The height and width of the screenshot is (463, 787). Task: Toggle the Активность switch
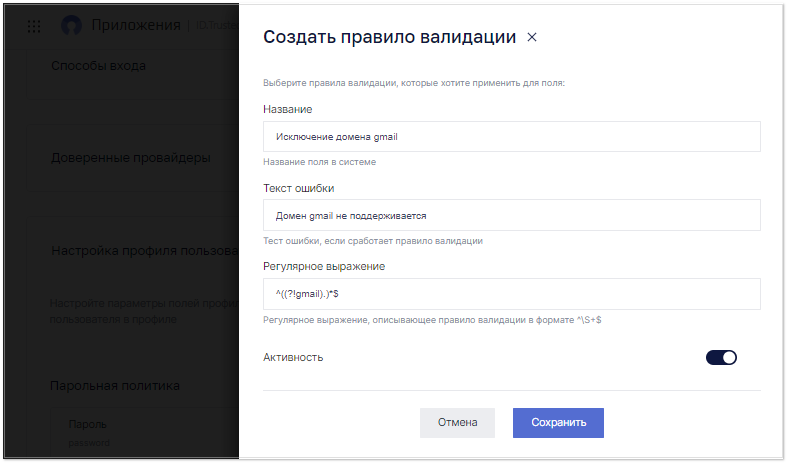tap(721, 358)
